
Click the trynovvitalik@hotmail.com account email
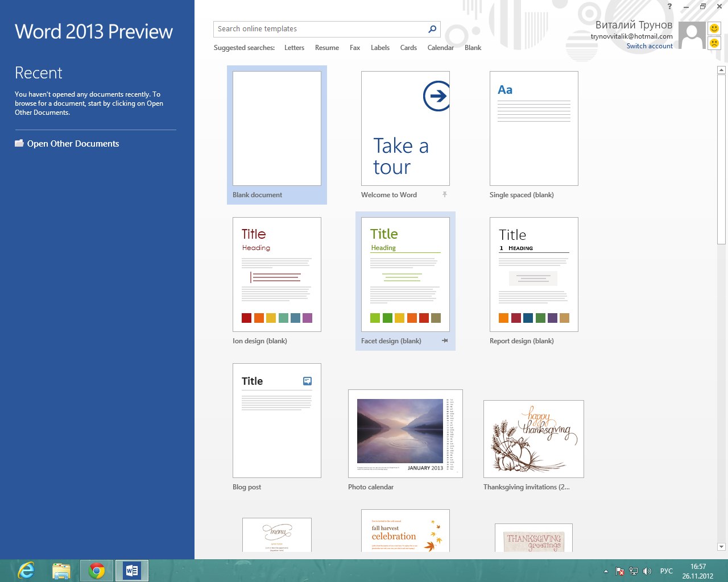tap(631, 36)
